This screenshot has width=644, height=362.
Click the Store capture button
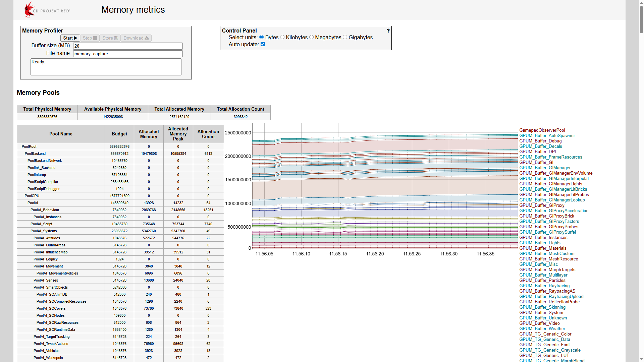pos(110,38)
